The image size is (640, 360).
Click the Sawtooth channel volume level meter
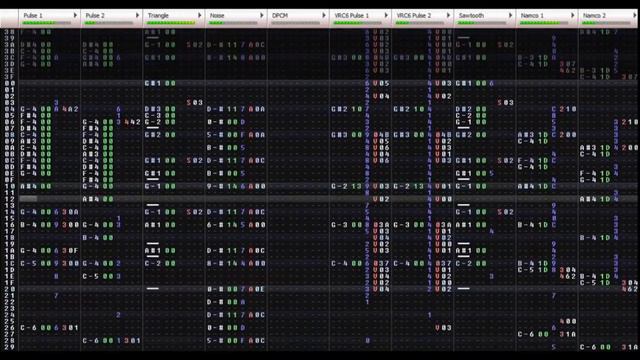[482, 23]
